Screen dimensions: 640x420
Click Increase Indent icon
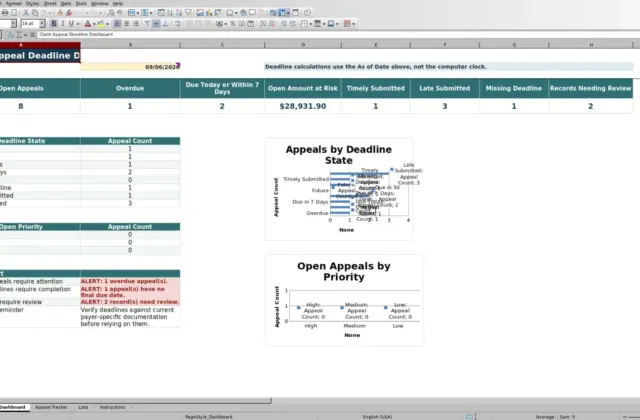tap(284, 24)
